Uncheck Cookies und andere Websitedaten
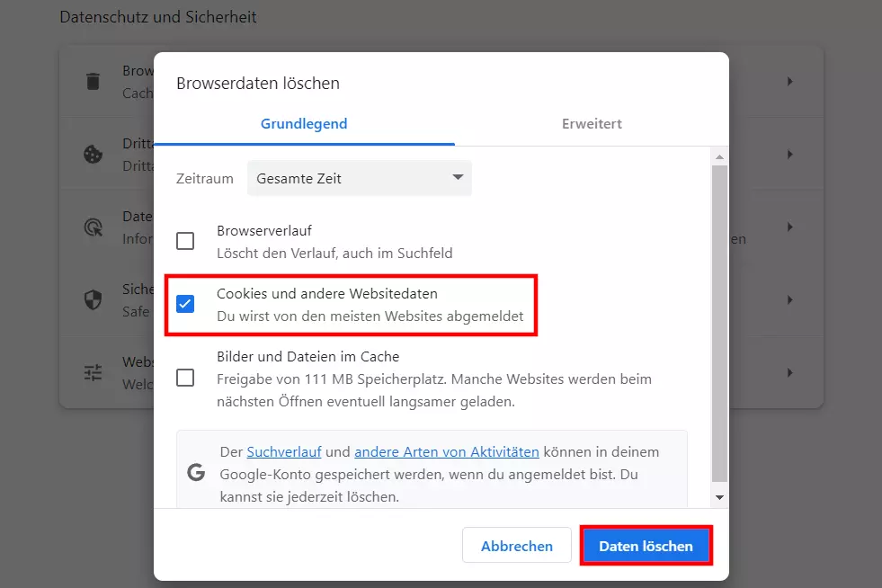This screenshot has width=882, height=588. (x=185, y=305)
